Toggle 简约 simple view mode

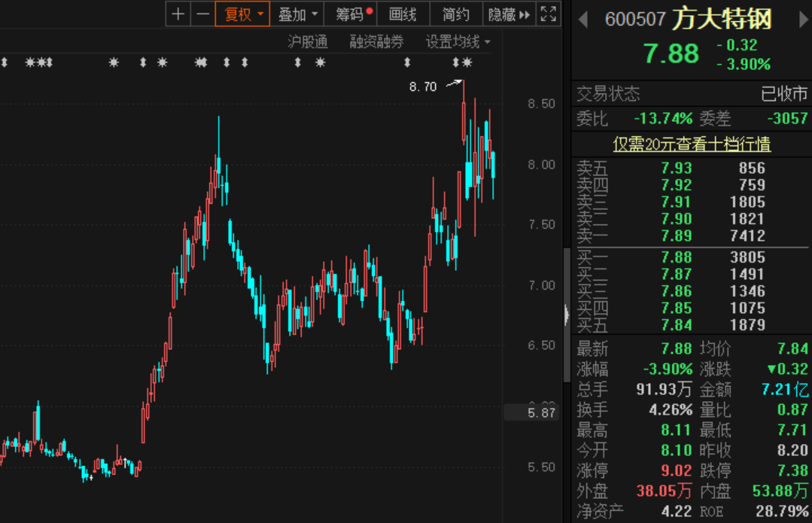(455, 14)
